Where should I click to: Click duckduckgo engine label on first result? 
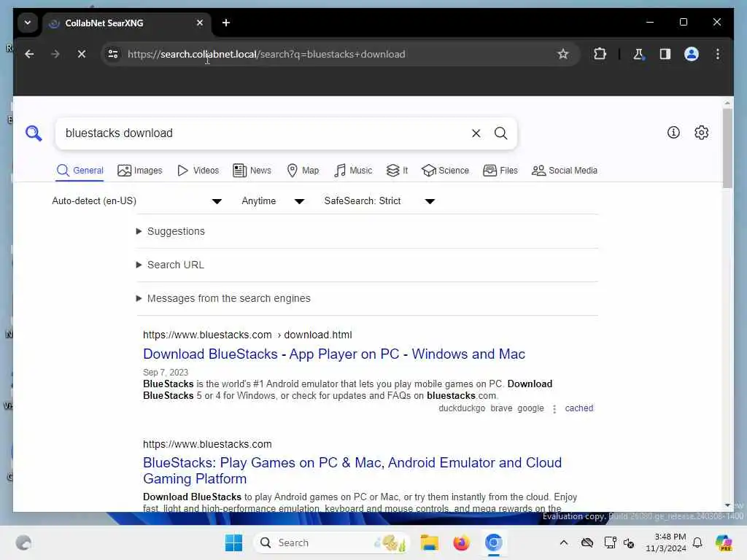[462, 408]
